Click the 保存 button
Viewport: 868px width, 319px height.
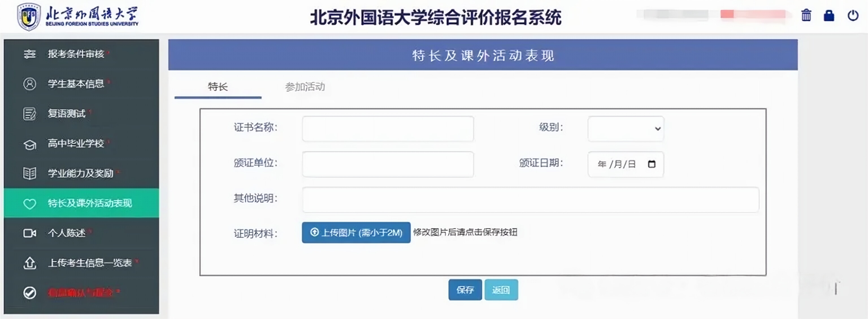[x=465, y=290]
